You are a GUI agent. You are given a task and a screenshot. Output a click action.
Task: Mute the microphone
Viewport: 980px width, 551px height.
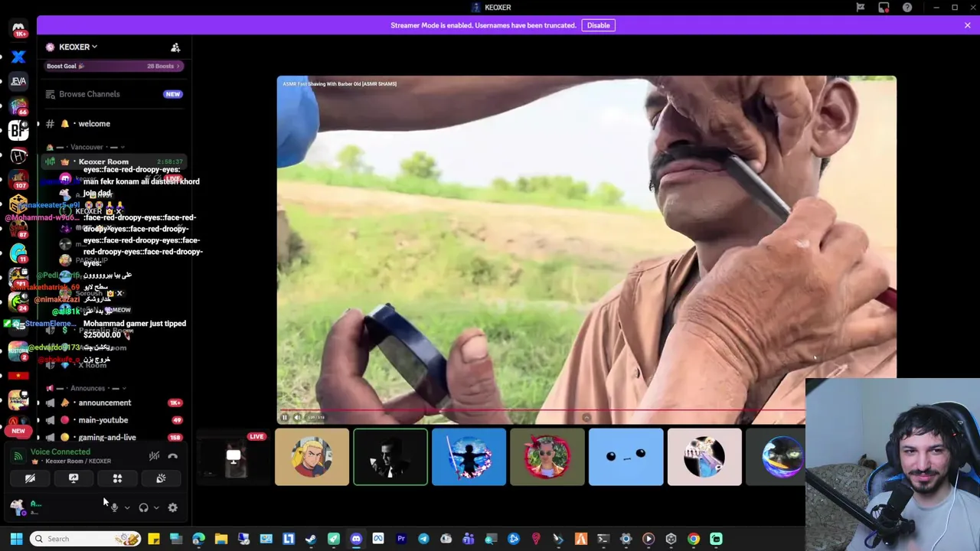pyautogui.click(x=114, y=507)
